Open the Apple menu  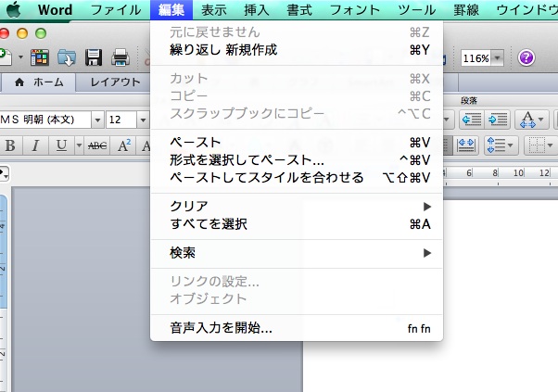[x=14, y=9]
